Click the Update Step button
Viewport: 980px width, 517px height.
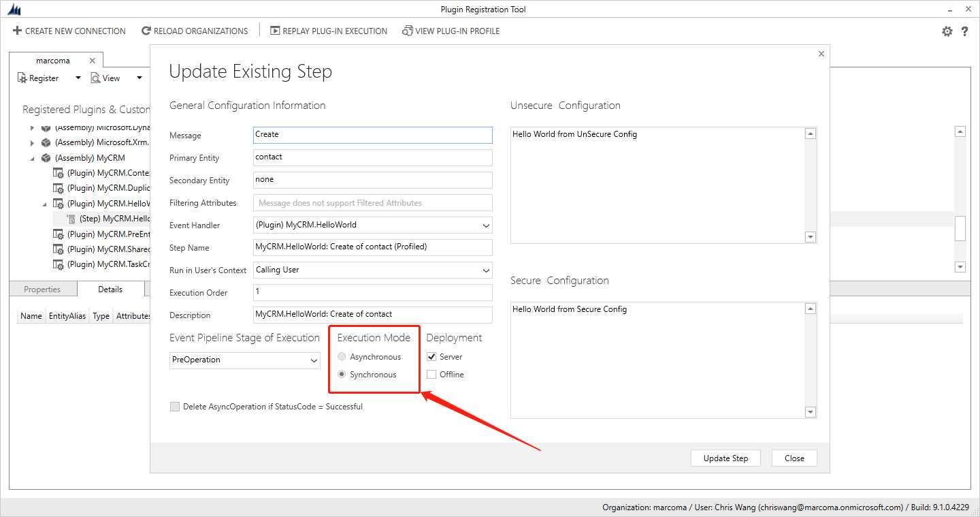click(725, 458)
